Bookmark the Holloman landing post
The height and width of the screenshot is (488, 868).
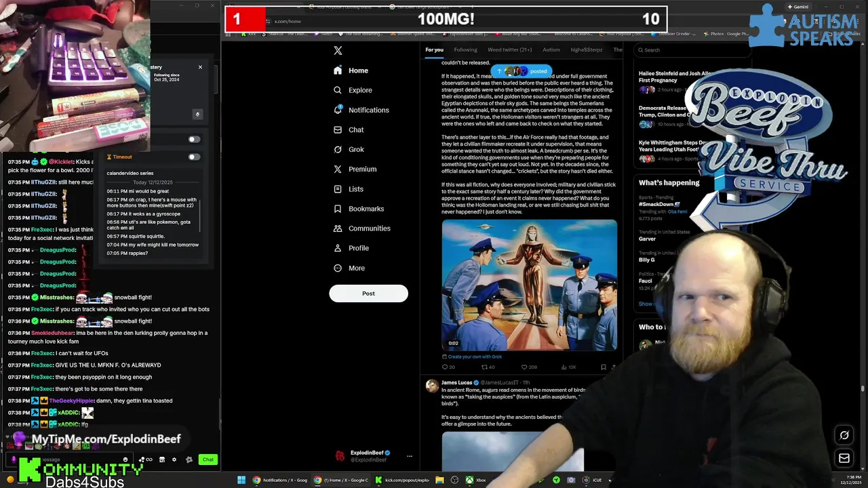pos(603,367)
